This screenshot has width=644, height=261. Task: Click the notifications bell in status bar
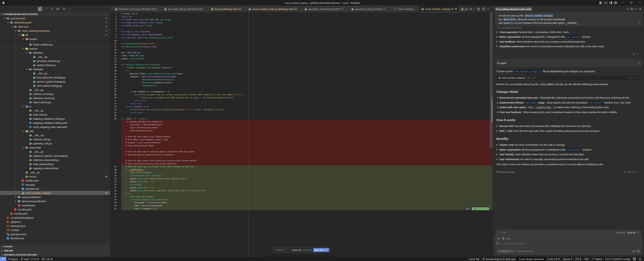pyautogui.click(x=640, y=259)
